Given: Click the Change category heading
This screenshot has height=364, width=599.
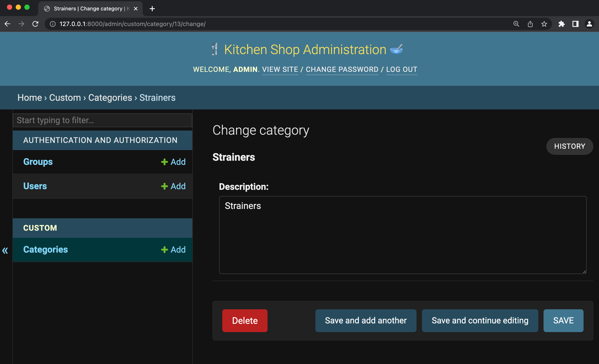Looking at the screenshot, I should click(261, 130).
